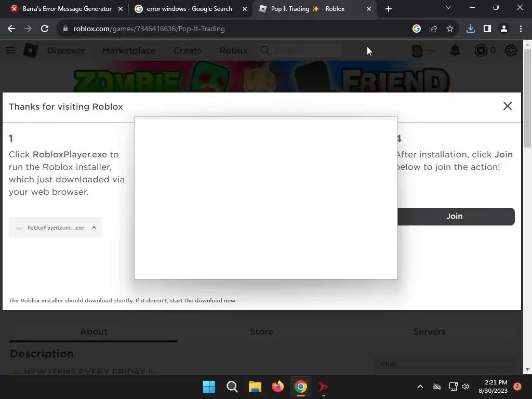Image resolution: width=532 pixels, height=399 pixels.
Task: Go back using the browser back arrow
Action: [11, 29]
